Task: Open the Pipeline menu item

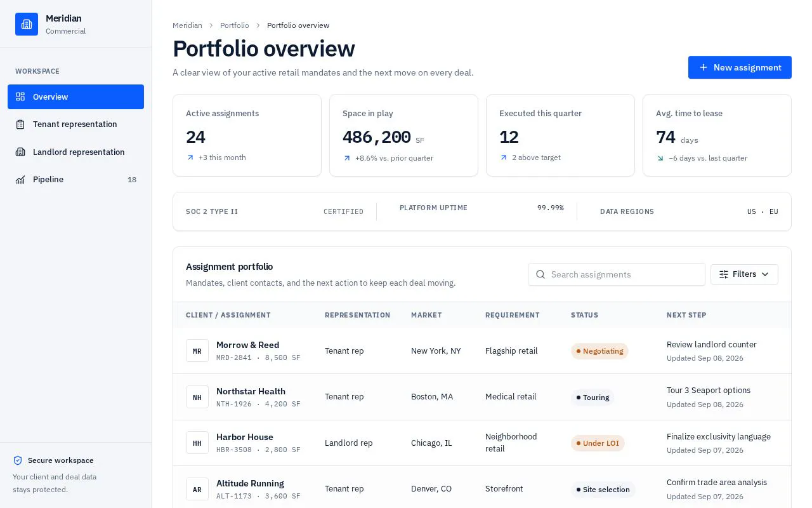Action: coord(75,180)
